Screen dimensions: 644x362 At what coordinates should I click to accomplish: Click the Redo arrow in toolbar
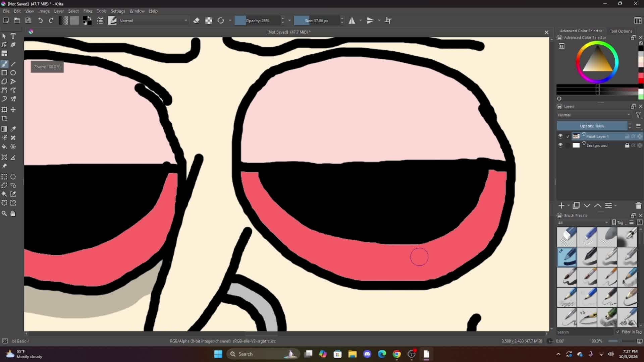(51, 20)
